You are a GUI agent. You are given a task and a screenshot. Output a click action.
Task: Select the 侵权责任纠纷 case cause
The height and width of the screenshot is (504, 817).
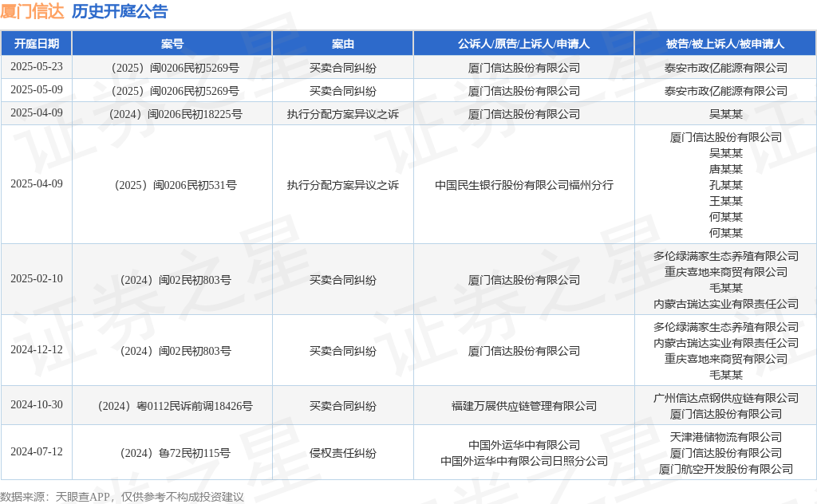(343, 453)
